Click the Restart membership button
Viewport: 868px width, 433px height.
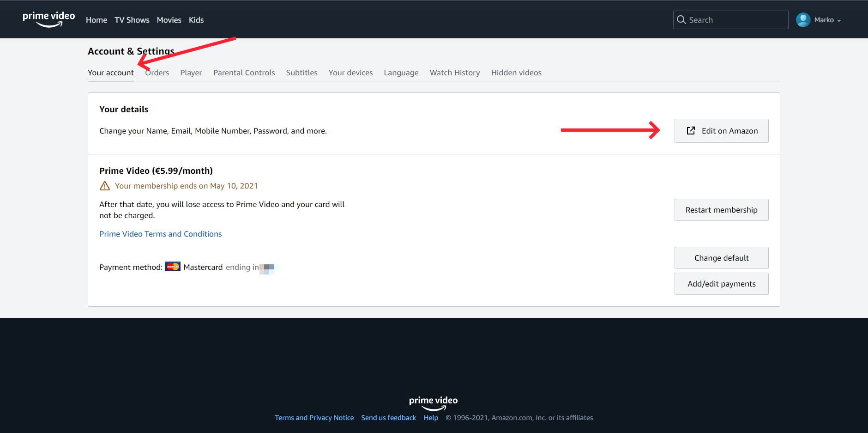point(721,210)
